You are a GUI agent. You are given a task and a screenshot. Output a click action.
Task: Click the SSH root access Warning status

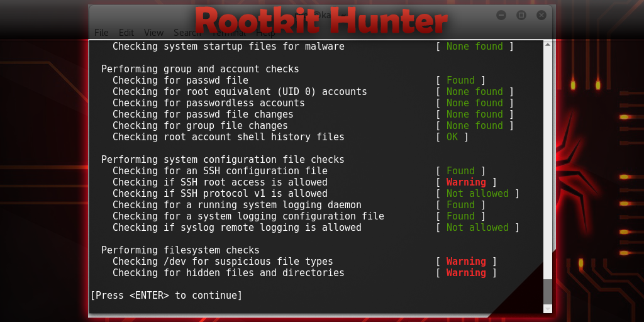click(466, 182)
